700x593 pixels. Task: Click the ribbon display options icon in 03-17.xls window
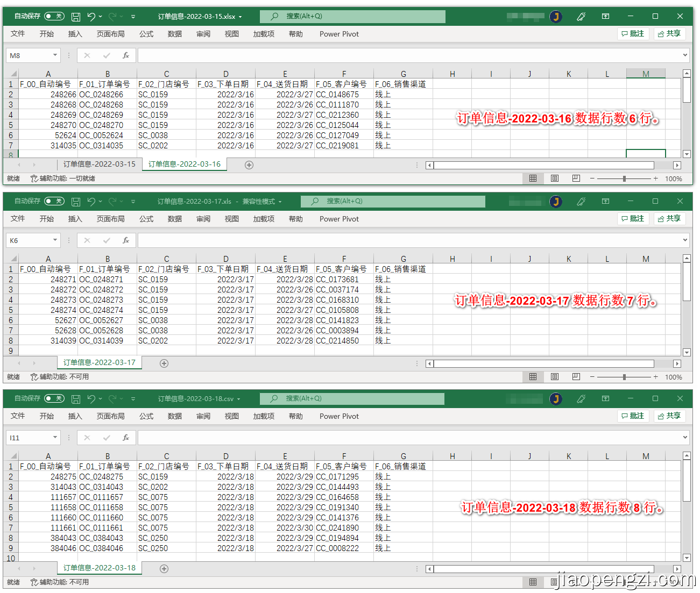tap(605, 202)
